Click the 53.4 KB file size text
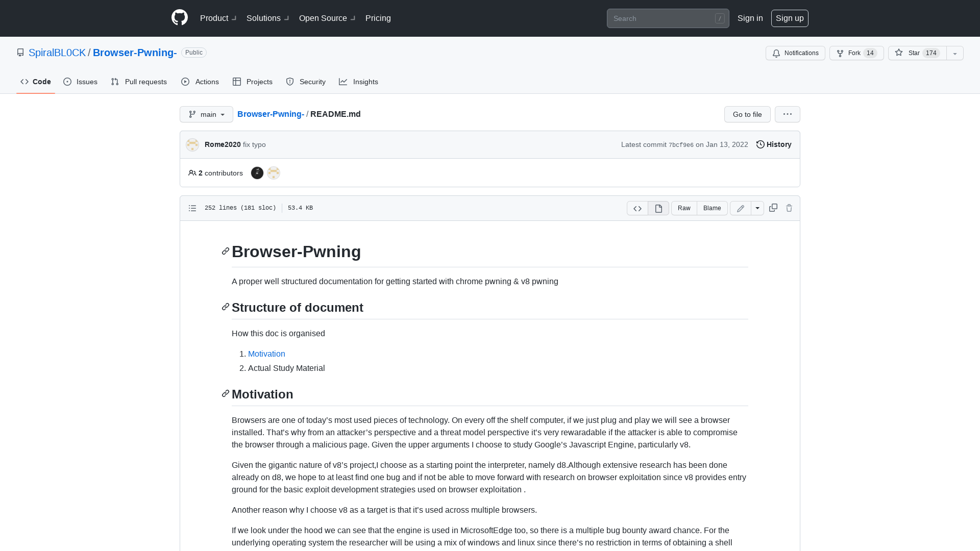 300,208
